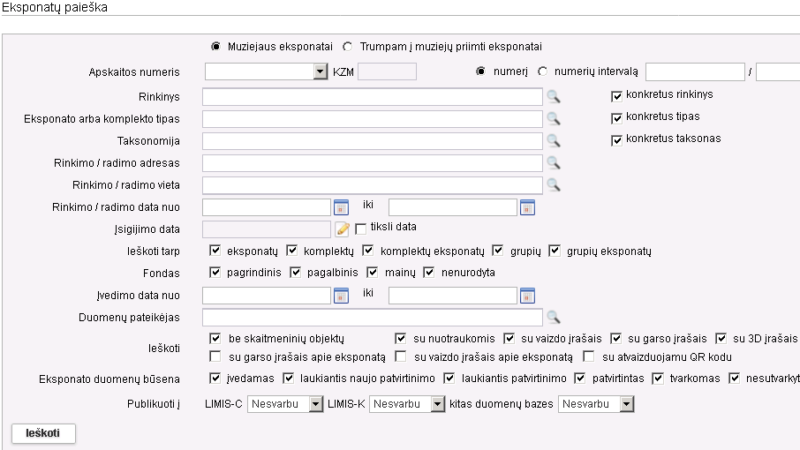This screenshot has height=450, width=800.
Task: Open search lookup for Rinkinys field
Action: (554, 96)
